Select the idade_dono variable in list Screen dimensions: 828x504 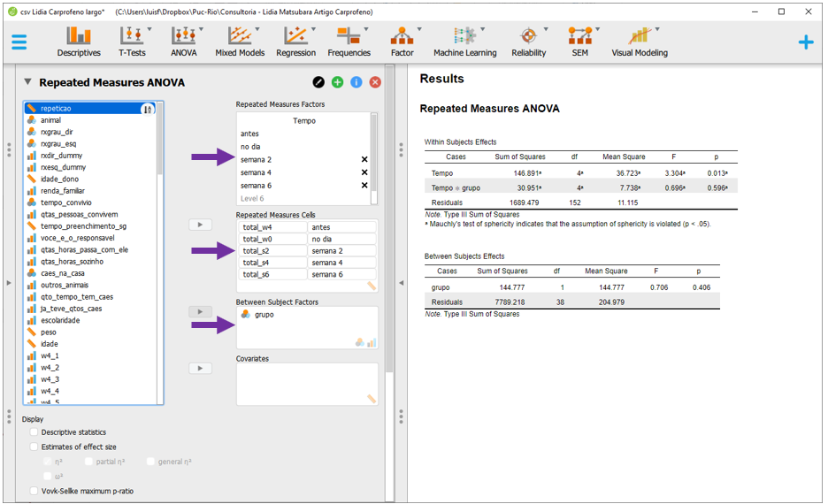[62, 179]
